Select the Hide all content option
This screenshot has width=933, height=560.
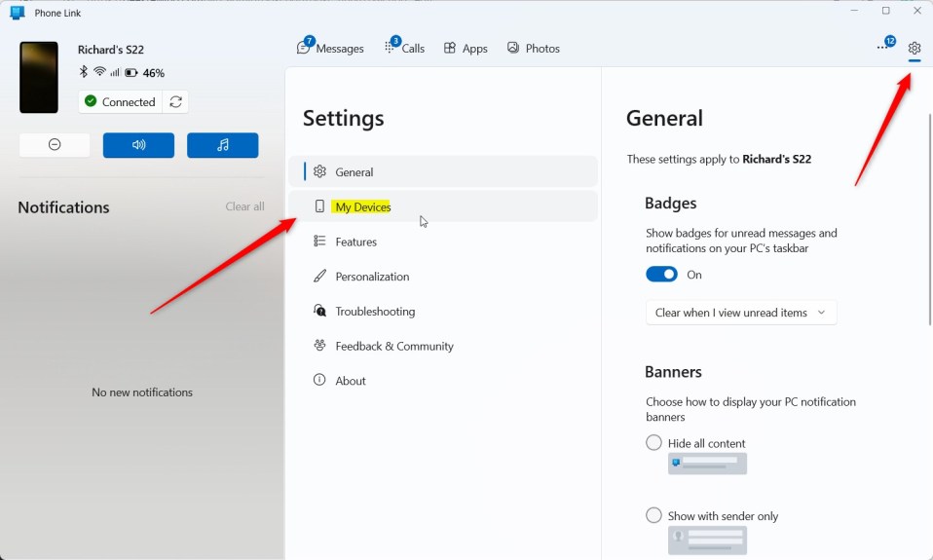tap(654, 443)
